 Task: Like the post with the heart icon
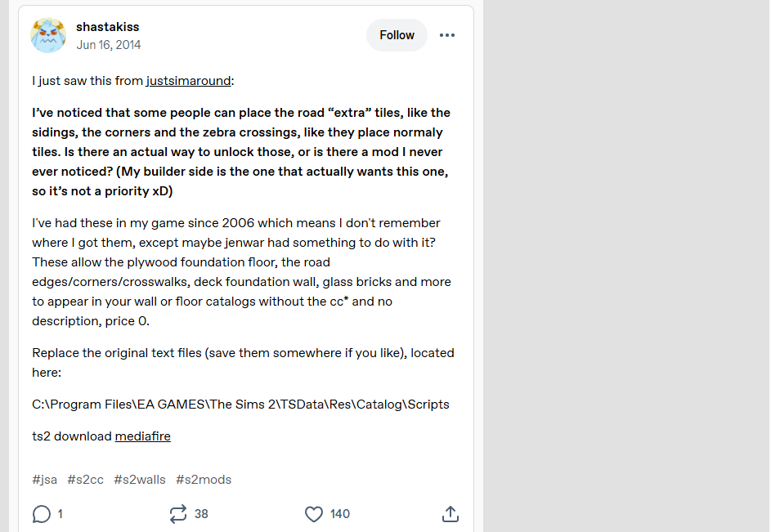[314, 514]
